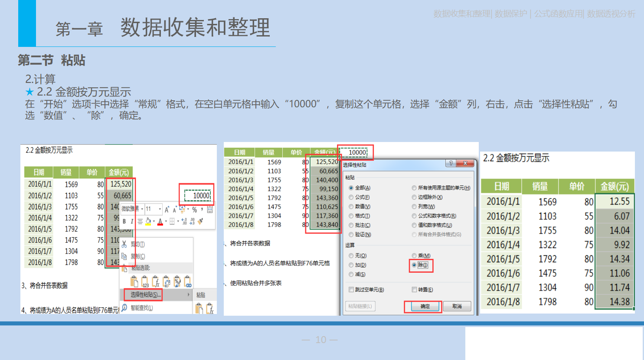Choose 选择性粘贴(S)... in context menu
Image resolution: width=644 pixels, height=360 pixels.
(146, 295)
